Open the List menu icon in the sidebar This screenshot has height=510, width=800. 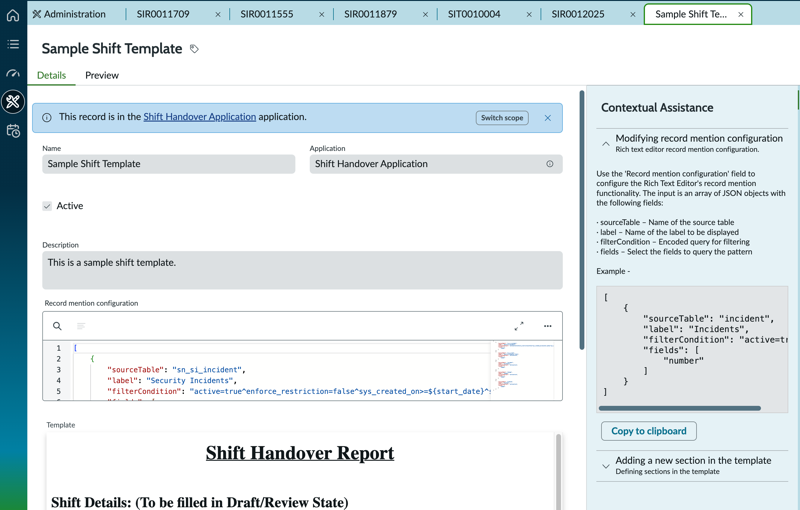(x=13, y=44)
